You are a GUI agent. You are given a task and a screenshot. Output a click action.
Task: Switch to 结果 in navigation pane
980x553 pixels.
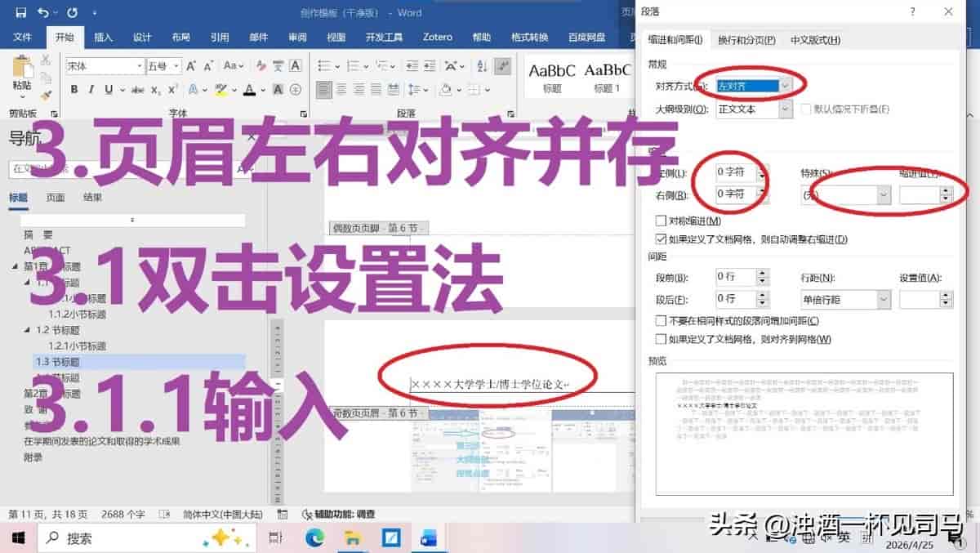[x=93, y=197]
